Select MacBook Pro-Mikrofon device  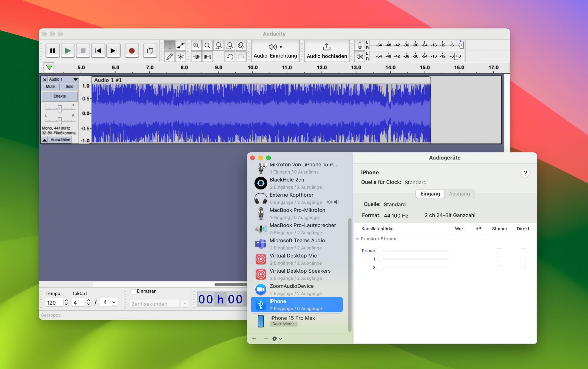click(x=297, y=214)
